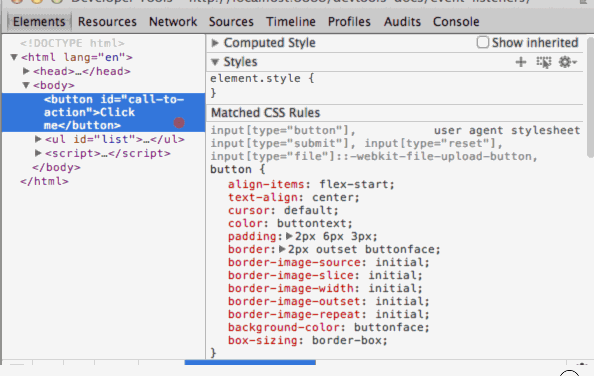Expand the padding shorthand triangle

[x=289, y=236]
